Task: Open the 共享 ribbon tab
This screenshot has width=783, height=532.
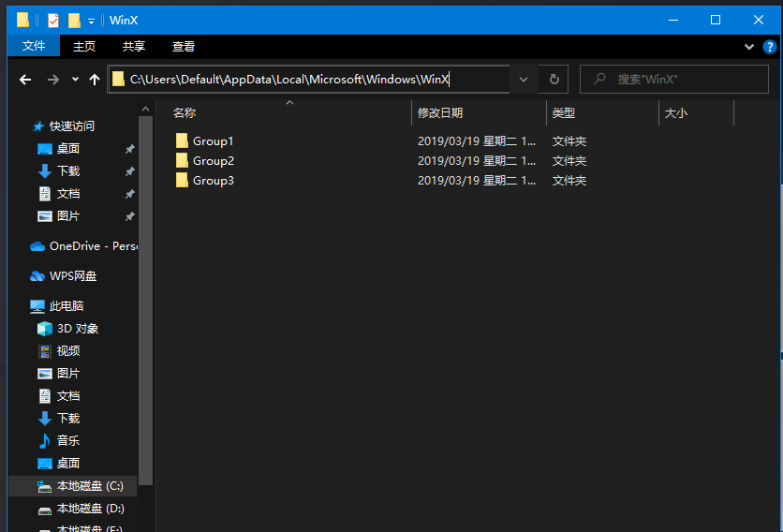Action: [x=133, y=47]
